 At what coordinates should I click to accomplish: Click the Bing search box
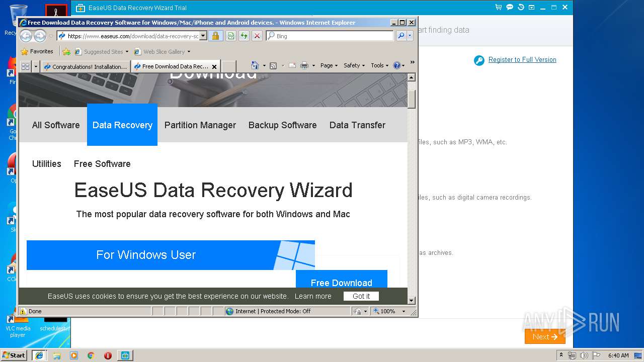click(330, 36)
